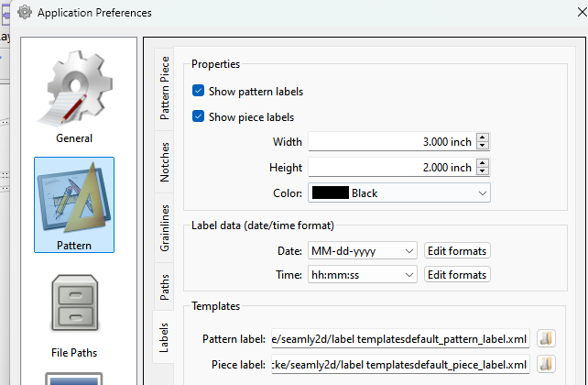Browse for Piece label template file

[x=546, y=365]
